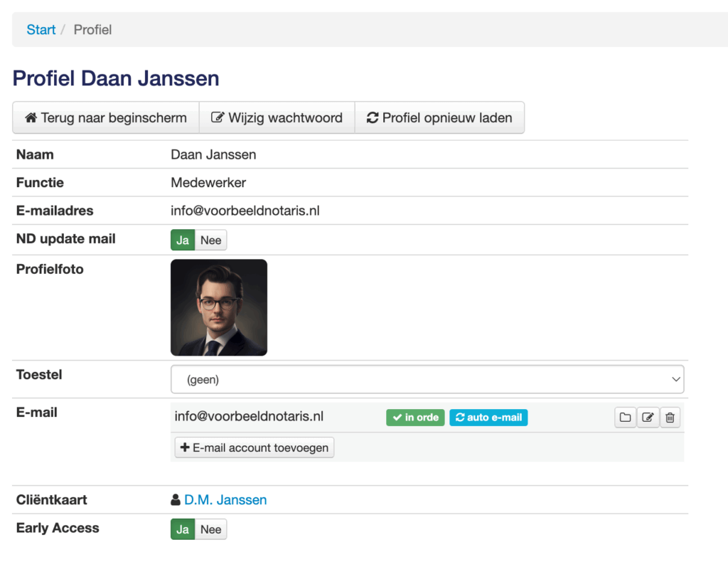Click Profiel breadcrumb item
The height and width of the screenshot is (562, 728).
[x=92, y=30]
